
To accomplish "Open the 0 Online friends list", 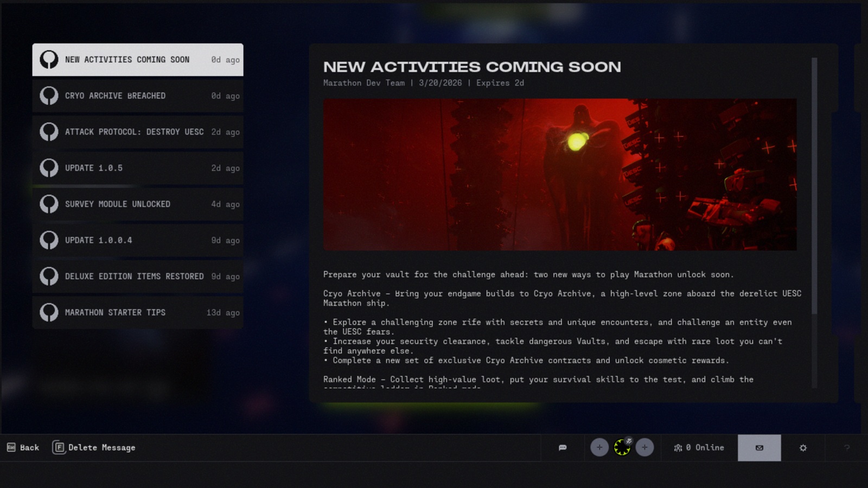I will pyautogui.click(x=699, y=447).
